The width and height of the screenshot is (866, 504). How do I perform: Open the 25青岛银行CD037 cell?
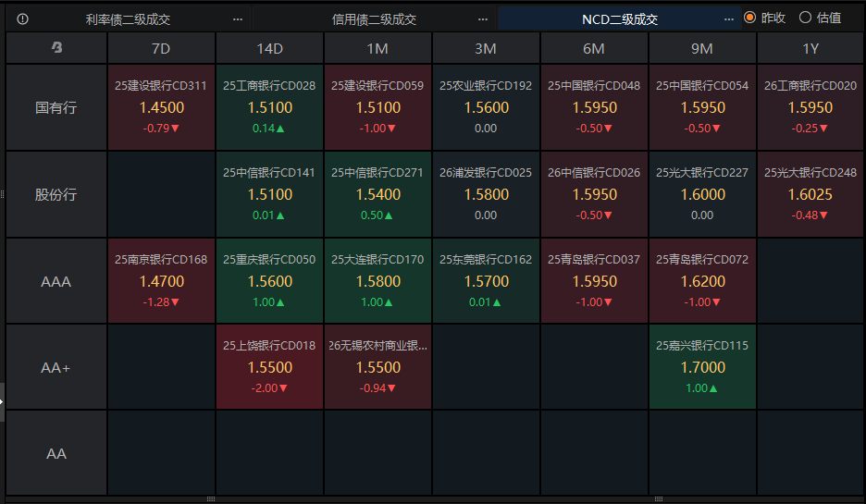pos(594,281)
